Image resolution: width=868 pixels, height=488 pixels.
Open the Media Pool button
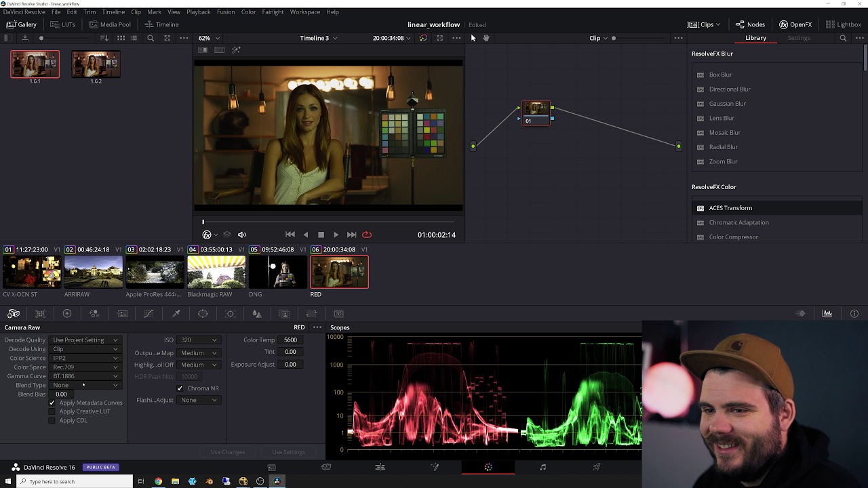[x=110, y=24]
